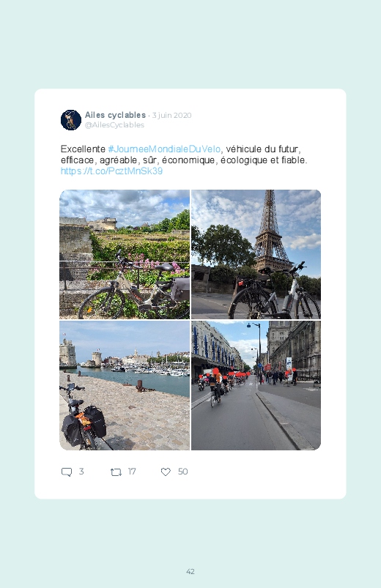The width and height of the screenshot is (381, 588).
Task: Click the retweet count 17
Action: pyautogui.click(x=132, y=472)
